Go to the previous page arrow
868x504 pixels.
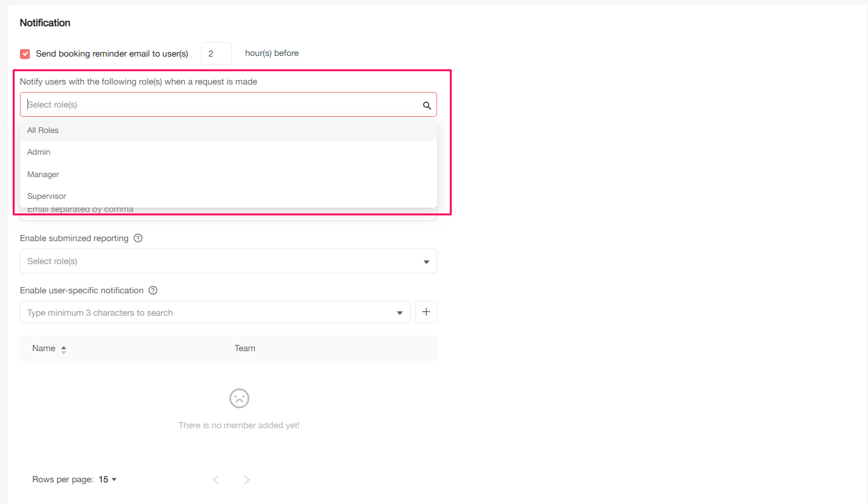(x=216, y=479)
